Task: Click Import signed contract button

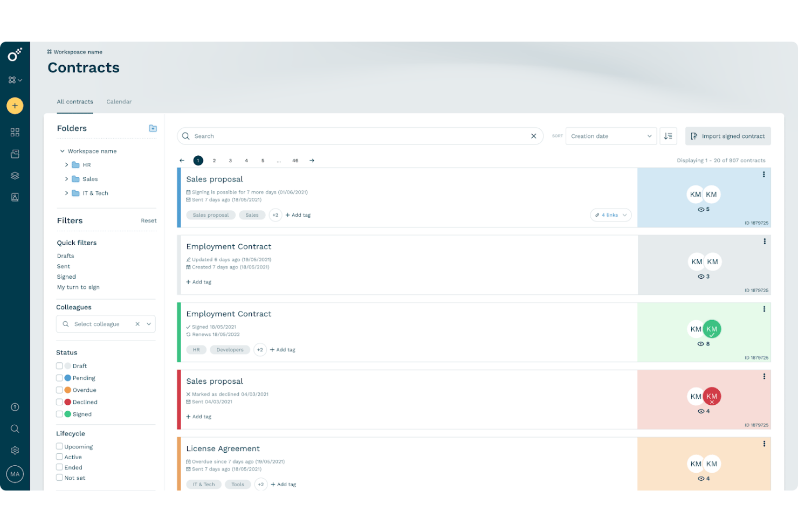Action: tap(728, 136)
